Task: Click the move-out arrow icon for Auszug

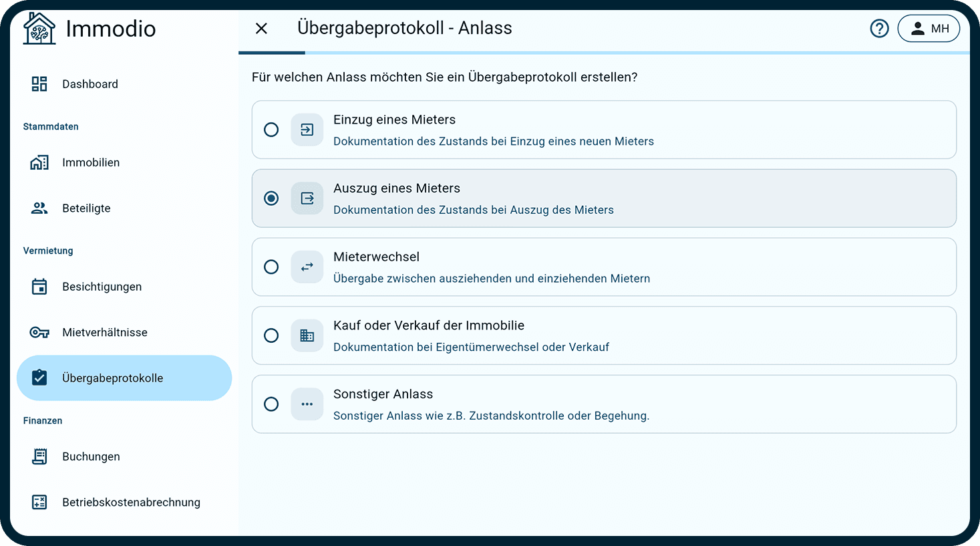Action: [x=307, y=198]
